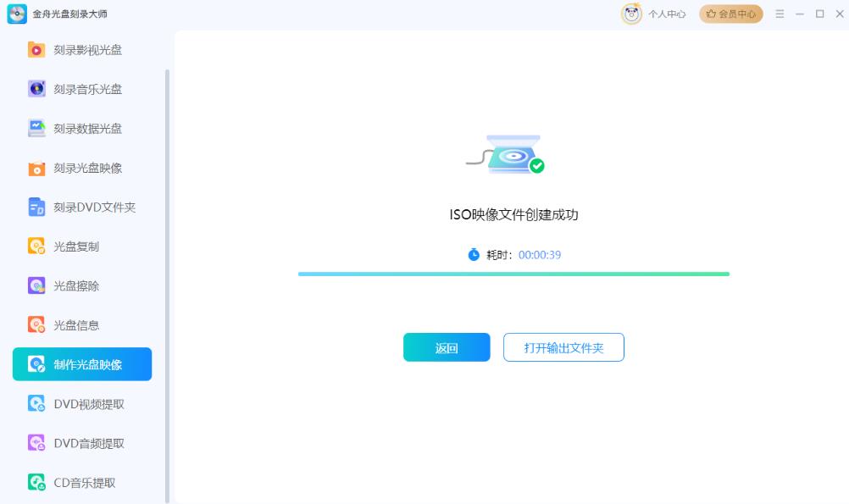
Task: Open the 刻录音乐光盘 section
Action: click(82, 89)
